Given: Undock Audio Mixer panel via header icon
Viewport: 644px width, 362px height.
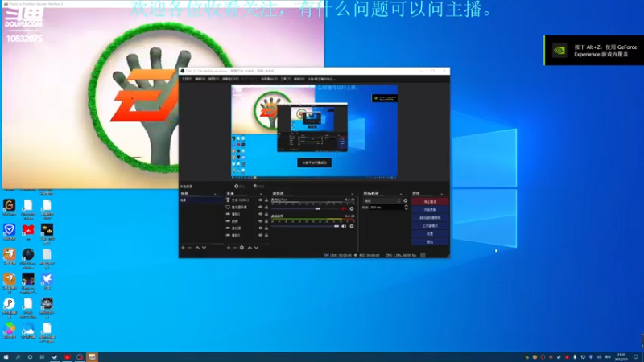Looking at the screenshot, I should [x=352, y=194].
